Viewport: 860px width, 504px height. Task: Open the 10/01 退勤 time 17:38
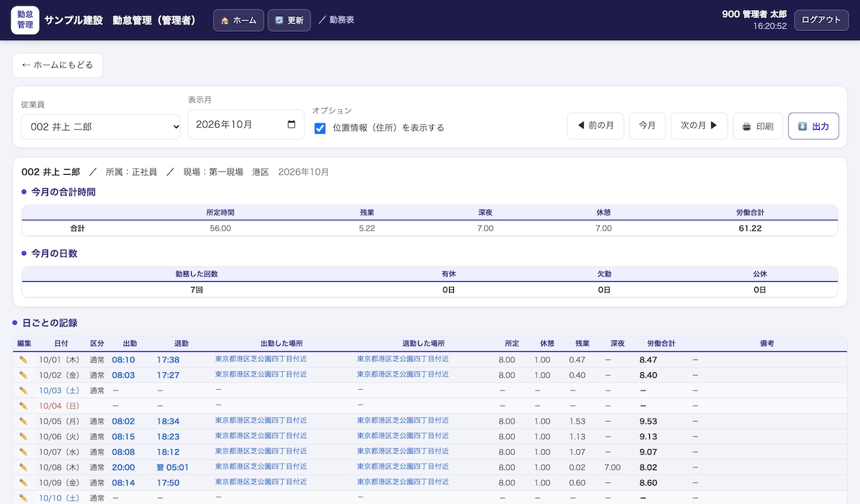pyautogui.click(x=168, y=359)
